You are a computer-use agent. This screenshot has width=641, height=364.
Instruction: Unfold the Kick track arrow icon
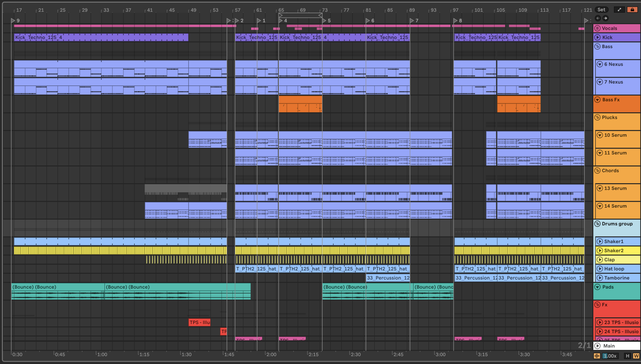(597, 38)
